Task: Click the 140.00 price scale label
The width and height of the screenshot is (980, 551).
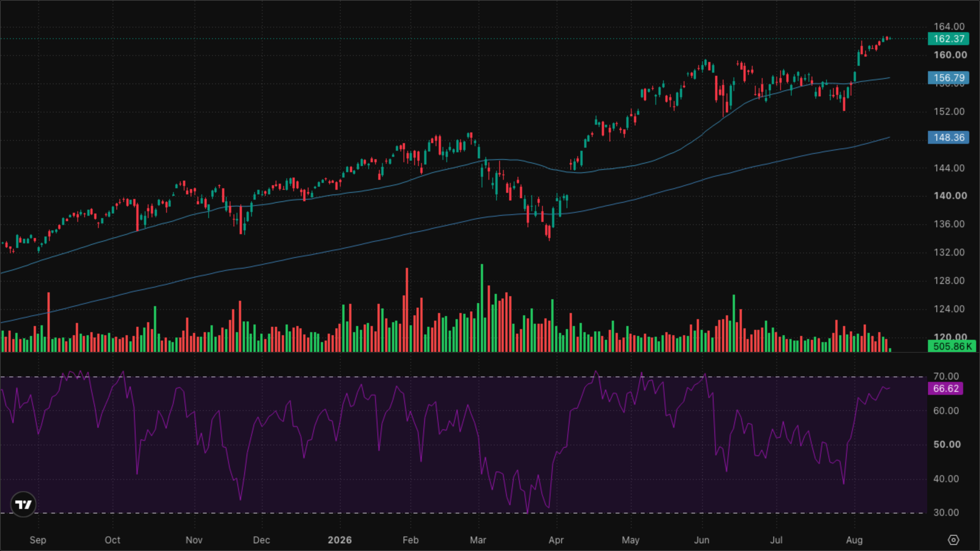Action: click(x=950, y=196)
